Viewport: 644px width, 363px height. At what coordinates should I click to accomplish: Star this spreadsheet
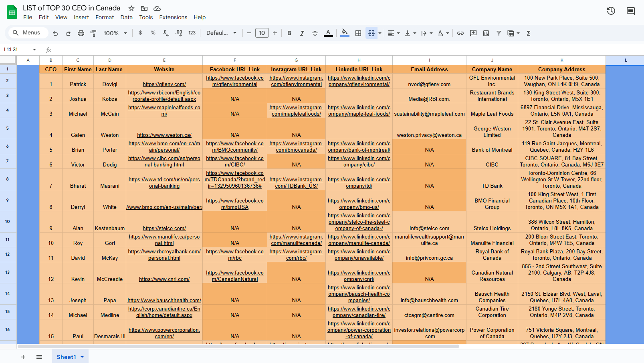point(131,8)
